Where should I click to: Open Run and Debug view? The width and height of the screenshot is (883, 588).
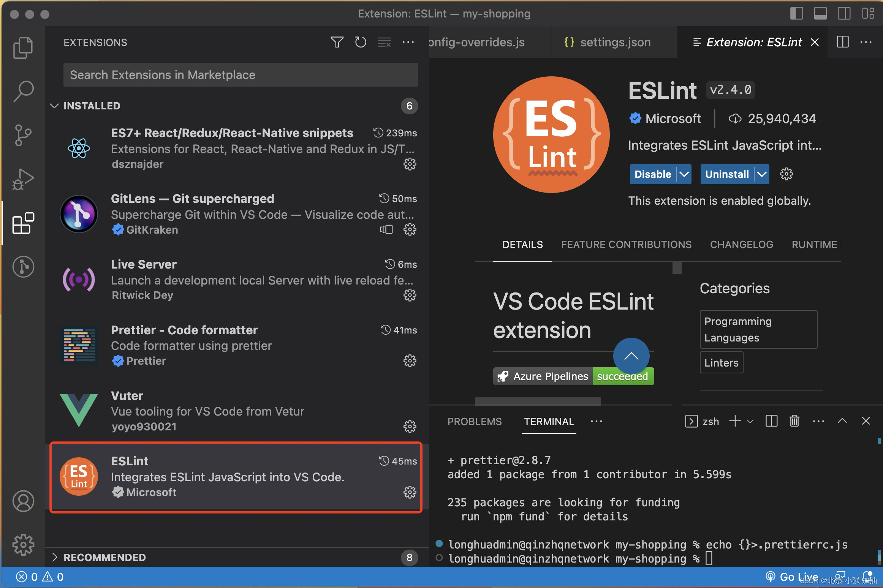point(23,179)
